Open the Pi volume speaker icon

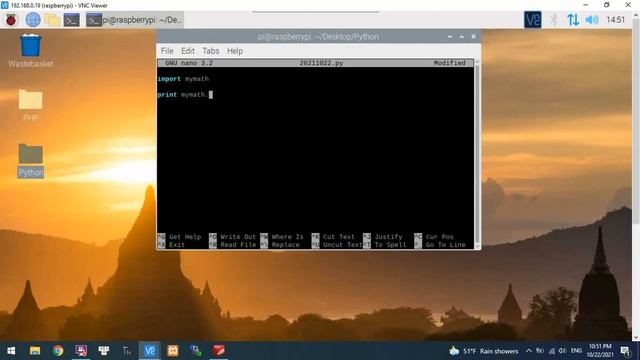[x=592, y=20]
